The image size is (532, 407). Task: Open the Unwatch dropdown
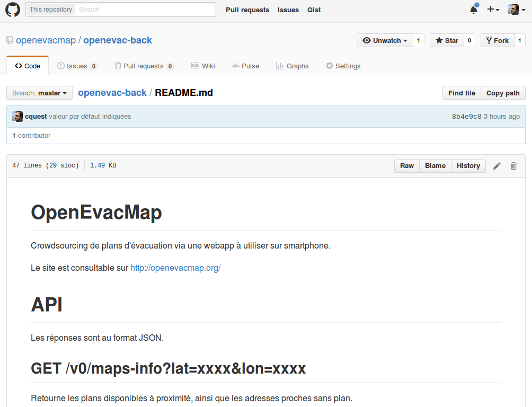tap(385, 40)
